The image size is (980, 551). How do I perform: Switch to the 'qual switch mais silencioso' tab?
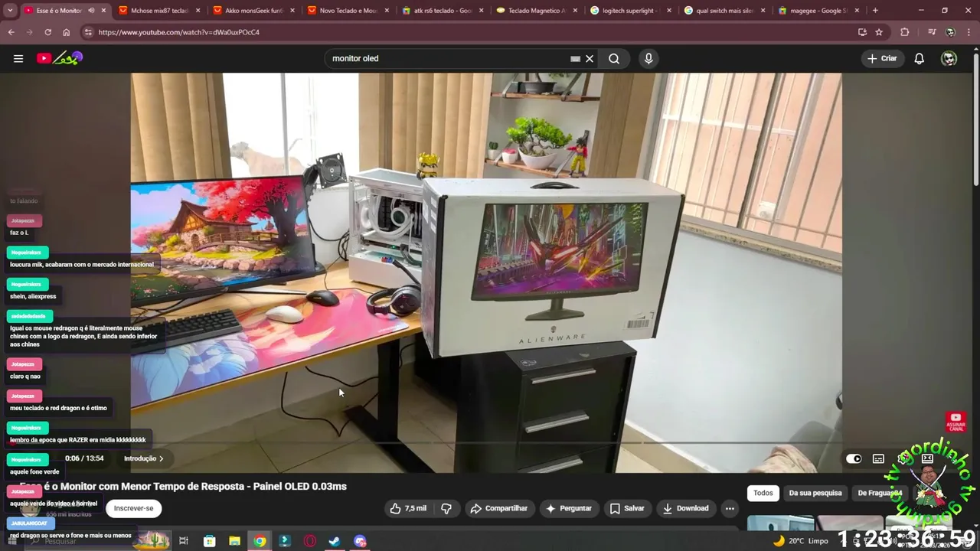[x=724, y=11]
